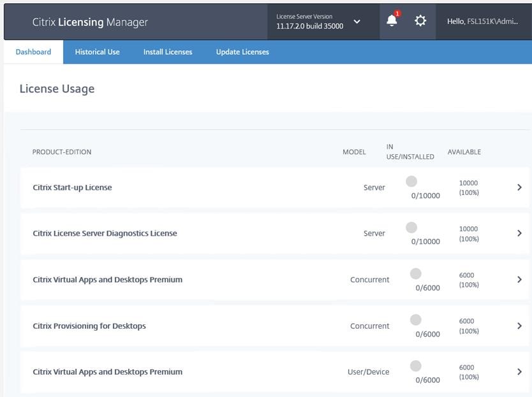Click the PRODUCT-EDITION column header

(x=62, y=152)
